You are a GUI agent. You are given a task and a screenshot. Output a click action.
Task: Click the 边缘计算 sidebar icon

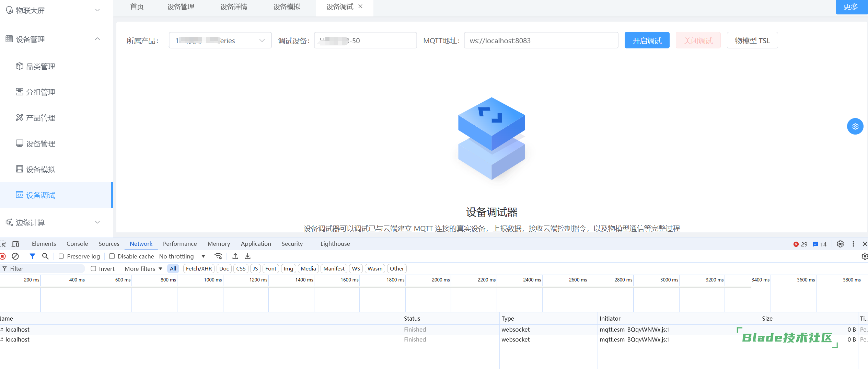pos(9,222)
